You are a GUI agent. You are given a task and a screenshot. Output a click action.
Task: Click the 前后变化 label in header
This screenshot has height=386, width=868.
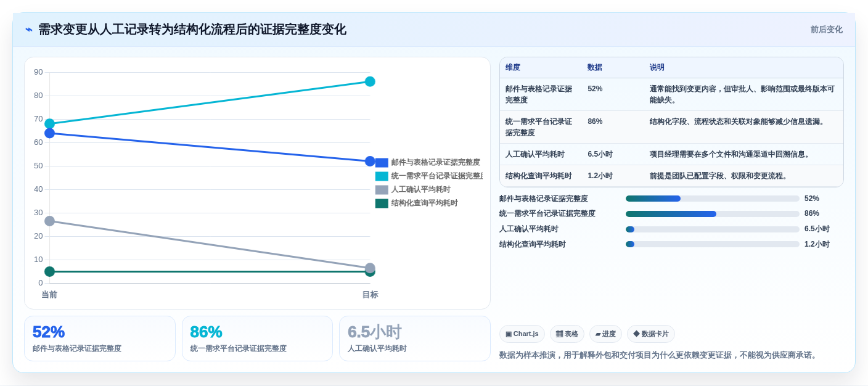point(826,30)
